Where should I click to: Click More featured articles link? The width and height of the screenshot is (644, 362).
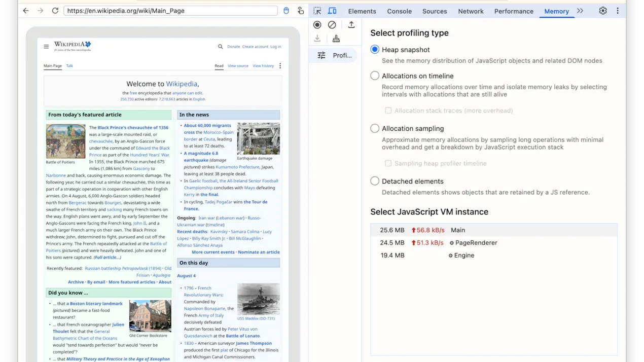(x=131, y=282)
